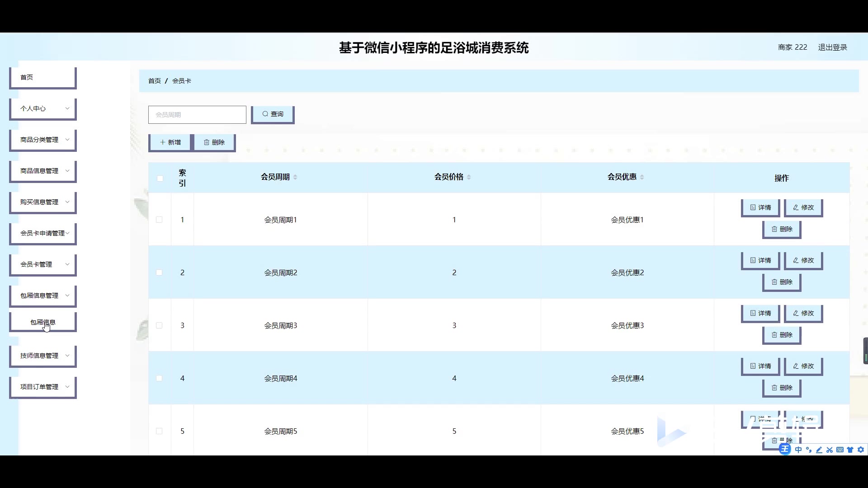Click the 会员周期 search input field
The height and width of the screenshot is (488, 868).
pyautogui.click(x=197, y=115)
